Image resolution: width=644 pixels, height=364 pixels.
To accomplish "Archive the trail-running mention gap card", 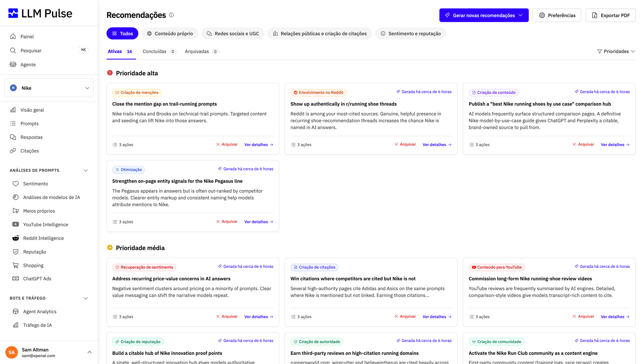I will point(227,145).
